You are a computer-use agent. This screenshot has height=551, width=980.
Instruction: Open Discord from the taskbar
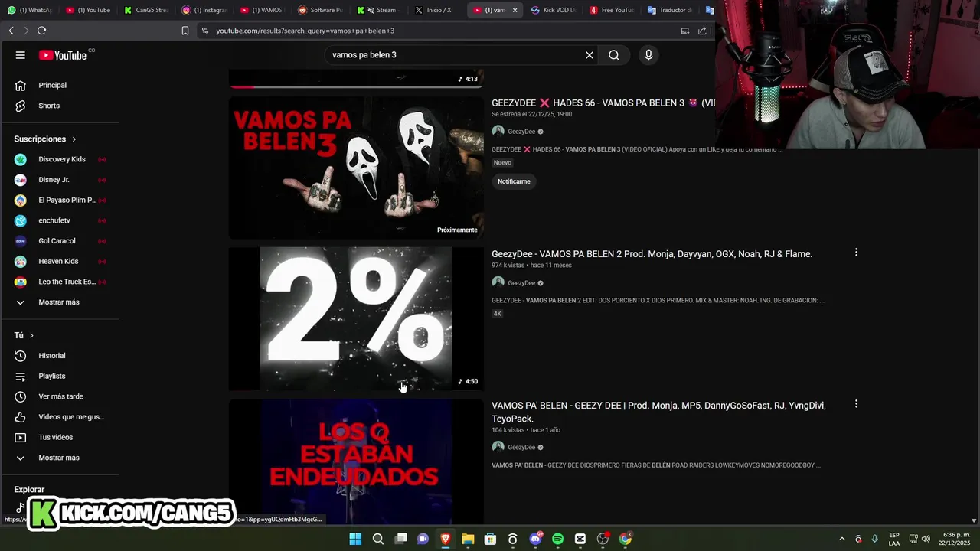click(x=535, y=539)
